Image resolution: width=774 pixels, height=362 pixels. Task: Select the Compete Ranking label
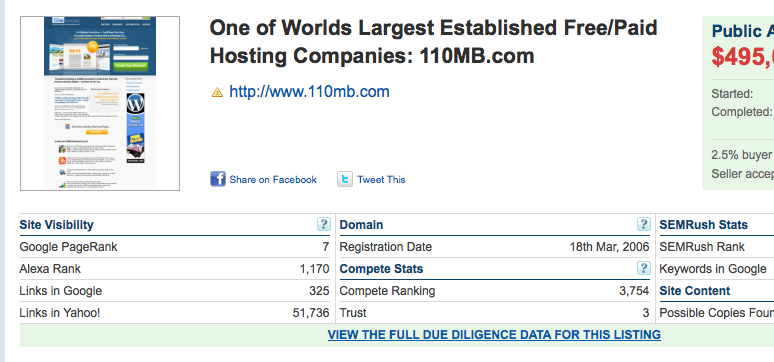click(x=387, y=291)
